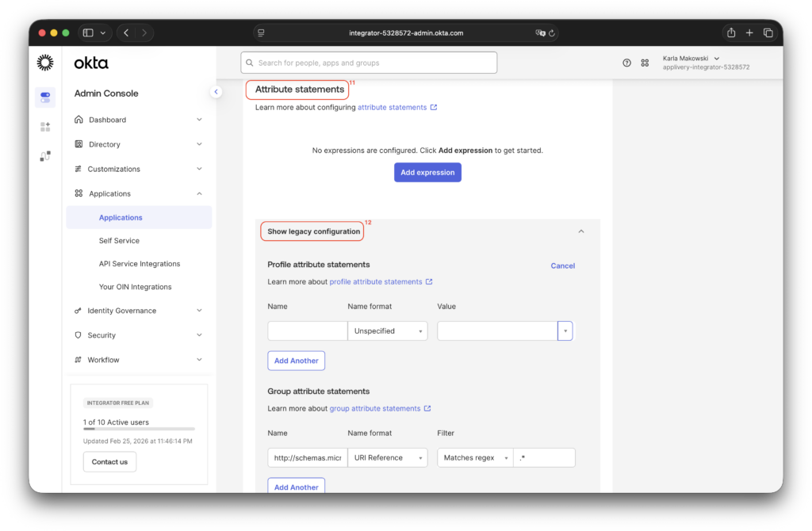Open the Matches regex filter dropdown
Viewport: 812px width, 531px height.
pos(475,458)
